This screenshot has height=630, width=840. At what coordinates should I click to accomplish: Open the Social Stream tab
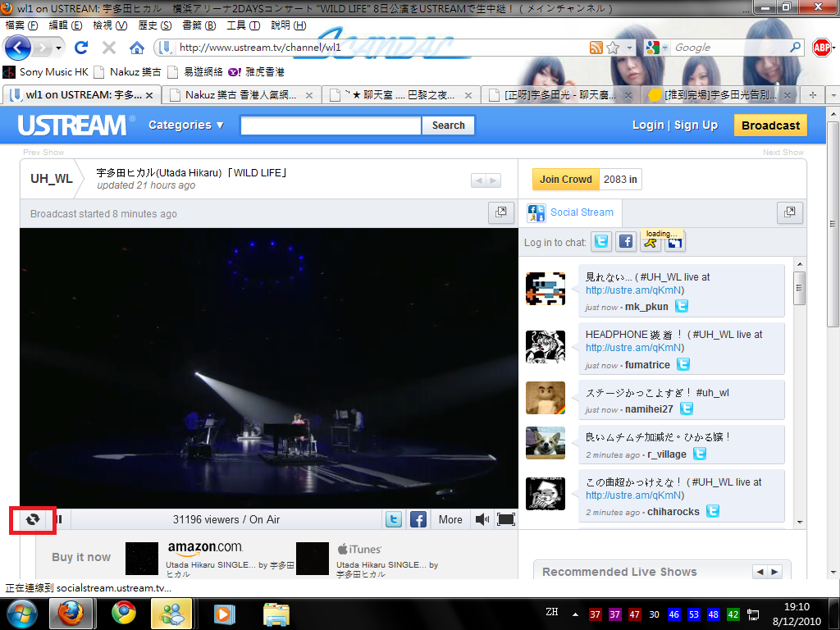571,212
